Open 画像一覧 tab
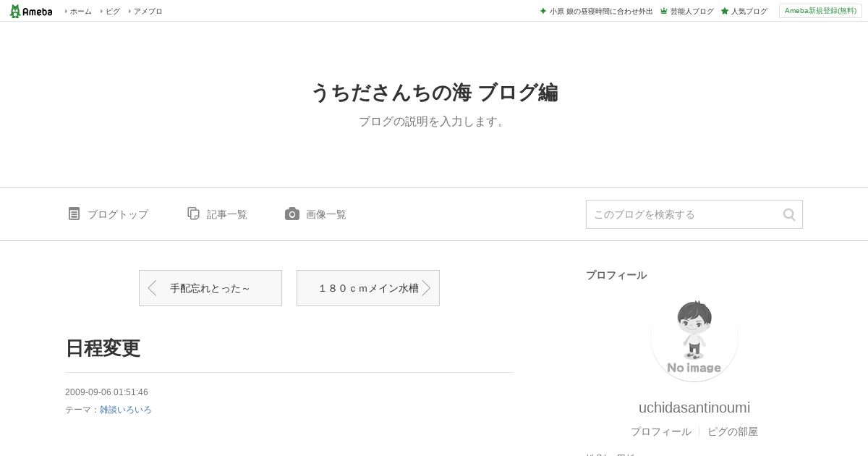868x456 pixels. click(x=325, y=214)
